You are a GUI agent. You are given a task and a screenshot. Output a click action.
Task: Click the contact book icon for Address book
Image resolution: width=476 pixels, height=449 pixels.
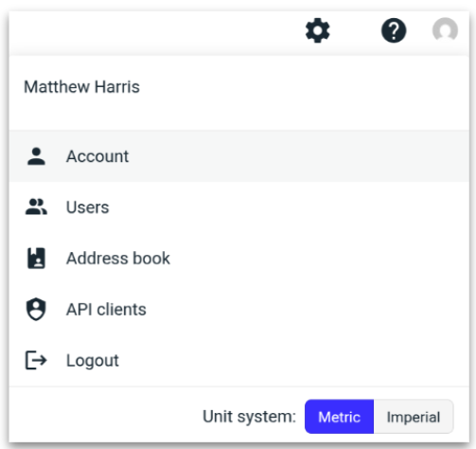pyautogui.click(x=36, y=259)
